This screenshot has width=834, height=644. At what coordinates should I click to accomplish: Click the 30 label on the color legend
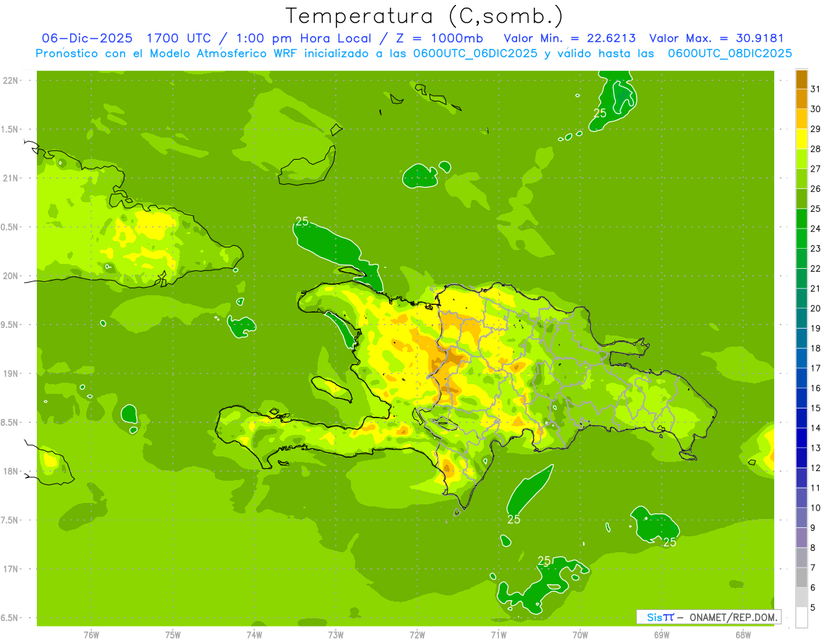coord(815,109)
